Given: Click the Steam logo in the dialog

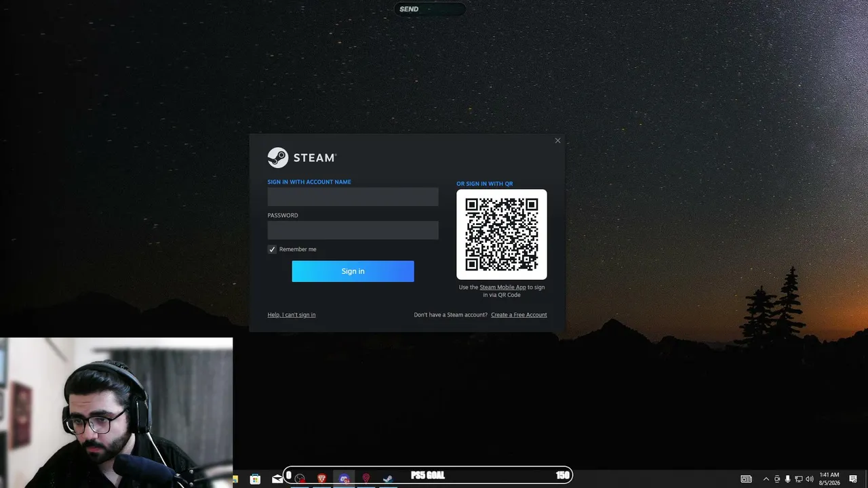Looking at the screenshot, I should pos(302,157).
